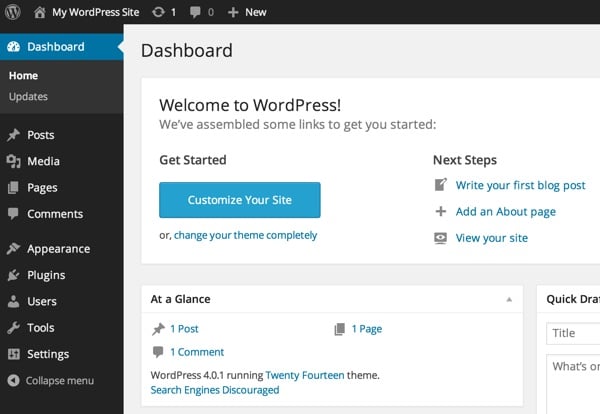Open Appearance paintbrush icon
Image resolution: width=600 pixels, height=414 pixels.
(x=13, y=249)
